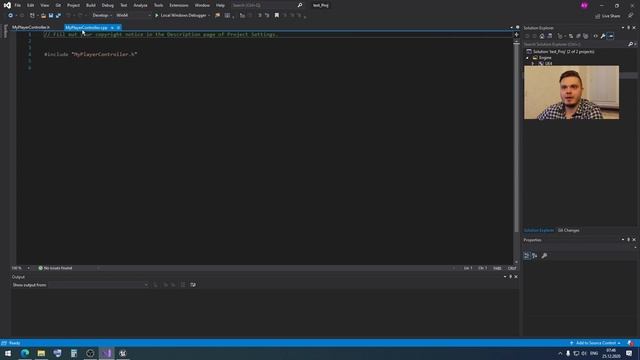640x360 pixels.
Task: Click the No issues found indicator
Action: 55,268
